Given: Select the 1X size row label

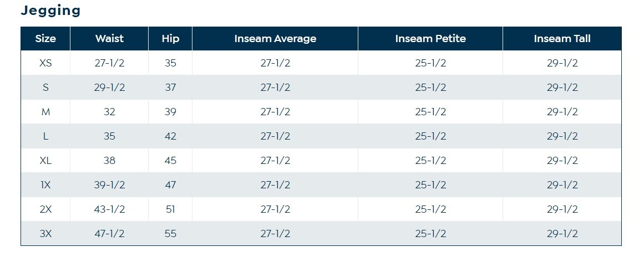Looking at the screenshot, I should tap(45, 185).
